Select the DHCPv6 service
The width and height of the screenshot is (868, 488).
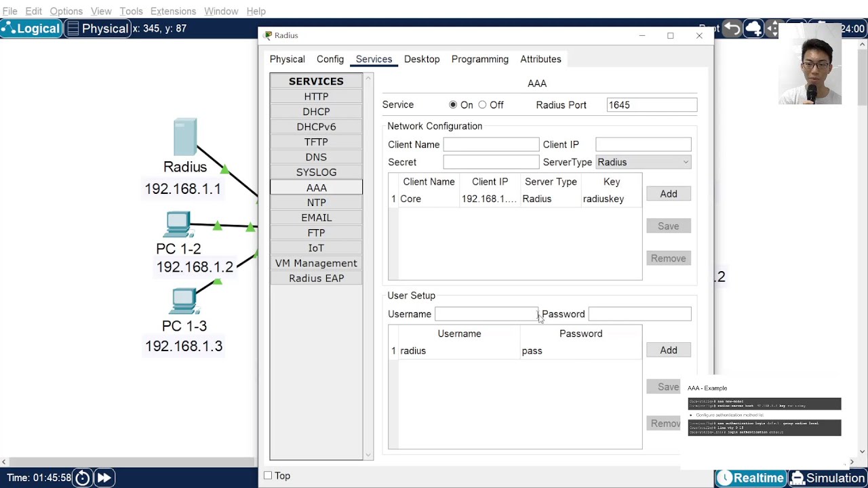[316, 127]
